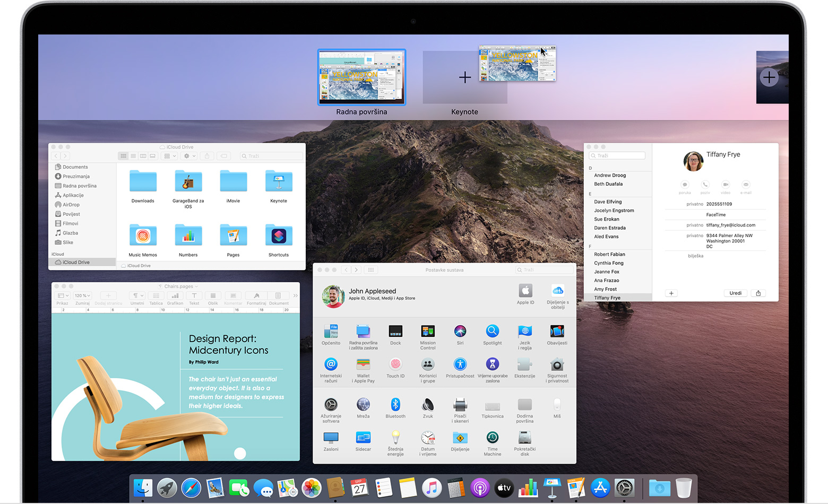Select AirDrop in the Finder sidebar
Image resolution: width=828 pixels, height=504 pixels.
(x=71, y=205)
